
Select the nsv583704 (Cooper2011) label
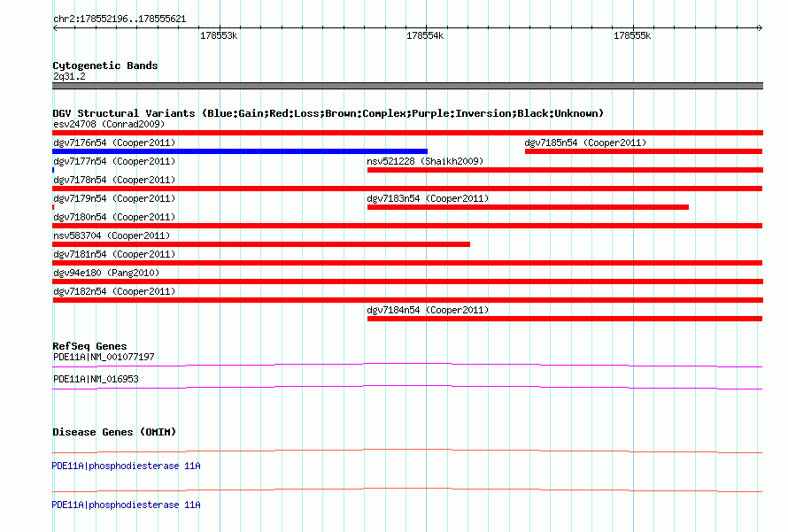pyautogui.click(x=112, y=235)
